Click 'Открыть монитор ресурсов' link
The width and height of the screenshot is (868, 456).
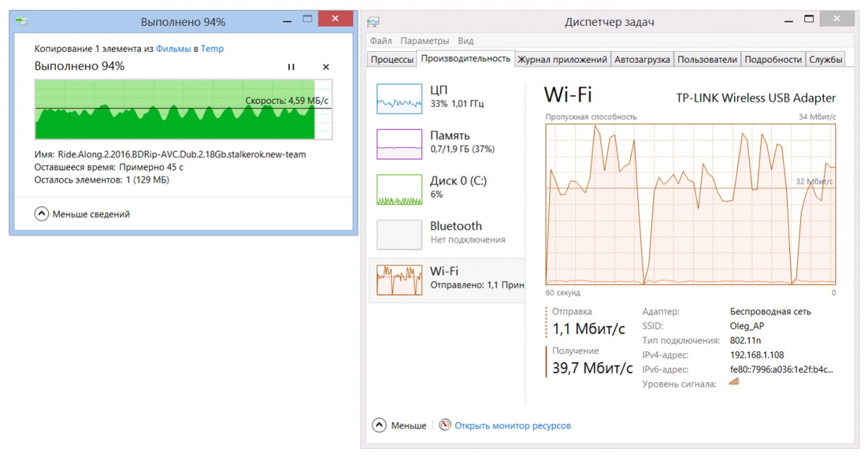coord(513,426)
